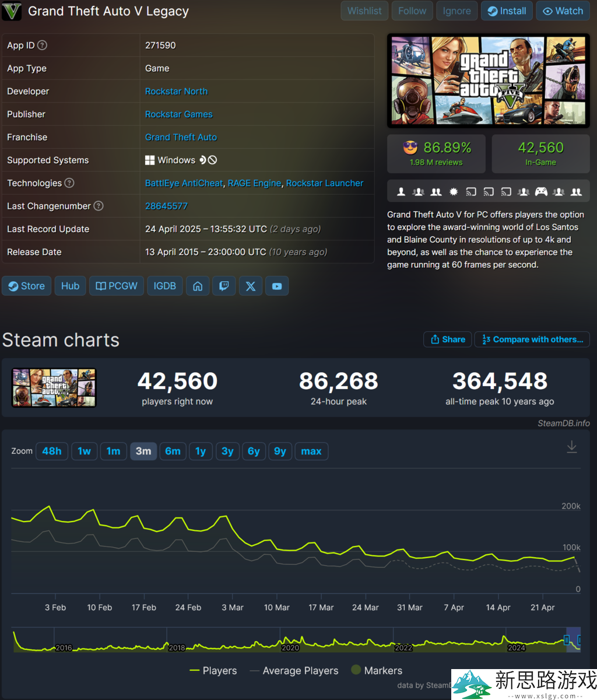Screen dimensions: 597x700
Task: Click the 2020 area in chart navigator
Action: tap(290, 647)
